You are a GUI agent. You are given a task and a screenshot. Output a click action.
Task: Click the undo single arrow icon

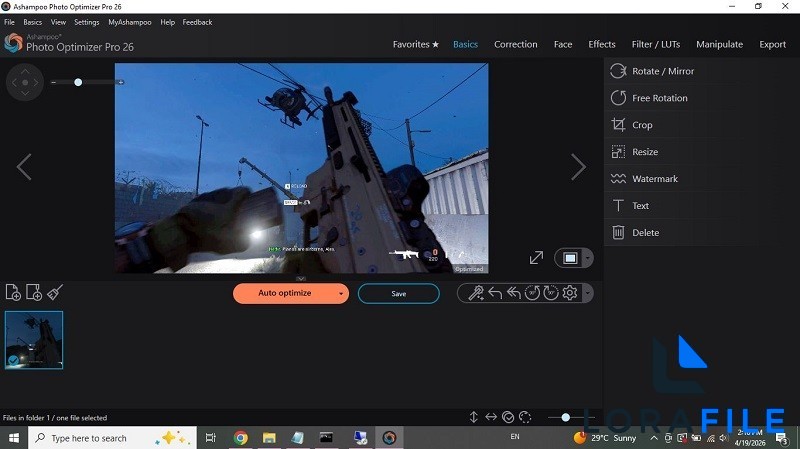point(495,293)
